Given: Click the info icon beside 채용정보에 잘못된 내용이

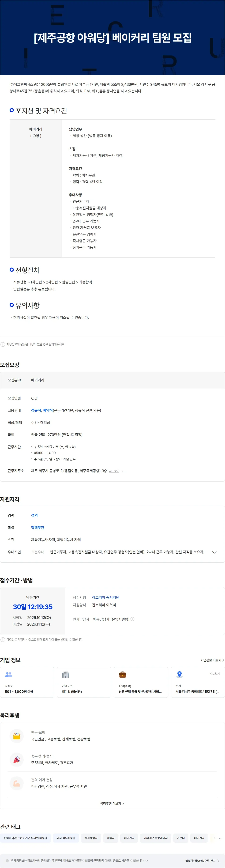Looking at the screenshot, I should pos(3,344).
